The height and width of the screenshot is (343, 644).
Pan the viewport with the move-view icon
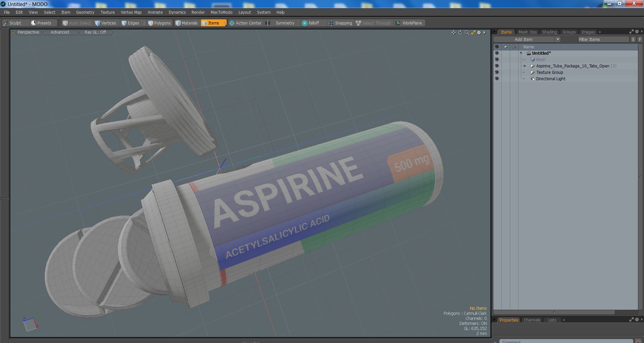pos(453,33)
